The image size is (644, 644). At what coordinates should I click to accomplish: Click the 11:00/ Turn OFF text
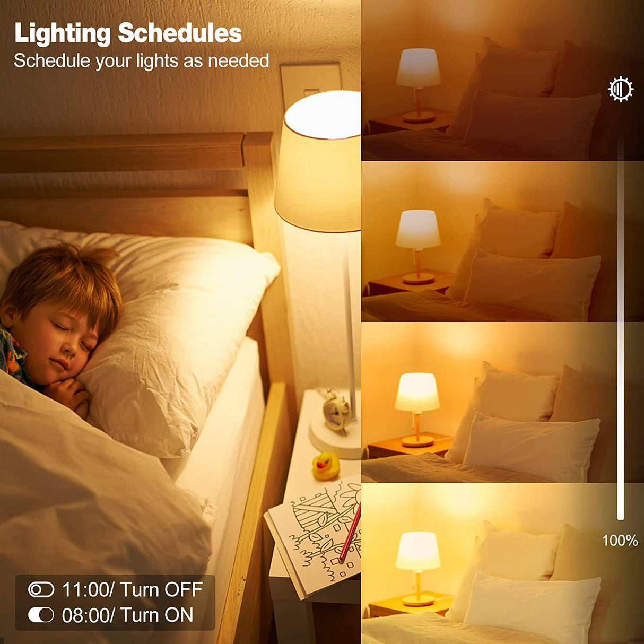[x=132, y=589]
